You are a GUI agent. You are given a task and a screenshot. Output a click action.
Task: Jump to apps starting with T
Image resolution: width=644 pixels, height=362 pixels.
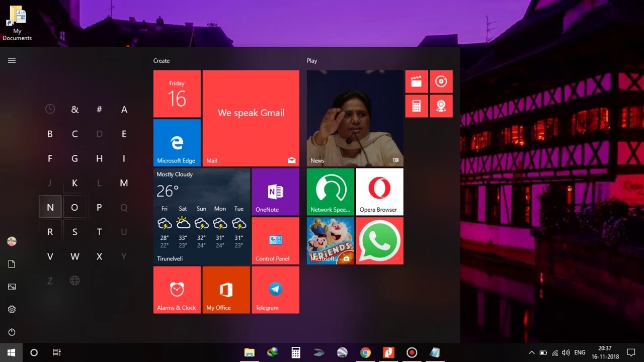[99, 232]
